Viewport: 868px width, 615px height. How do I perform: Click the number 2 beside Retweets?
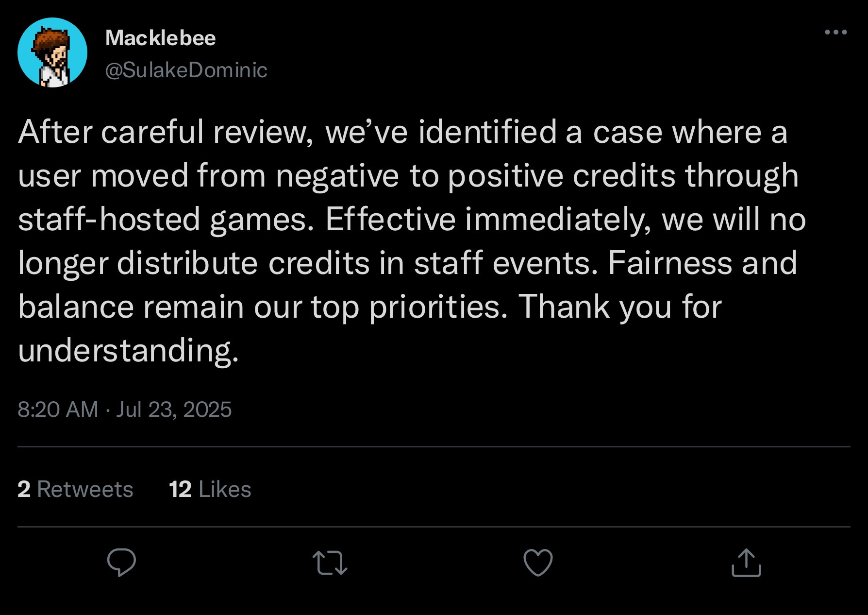click(24, 489)
